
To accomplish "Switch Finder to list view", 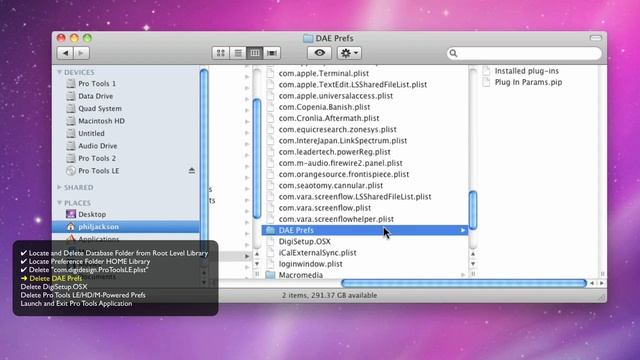I will click(x=238, y=53).
